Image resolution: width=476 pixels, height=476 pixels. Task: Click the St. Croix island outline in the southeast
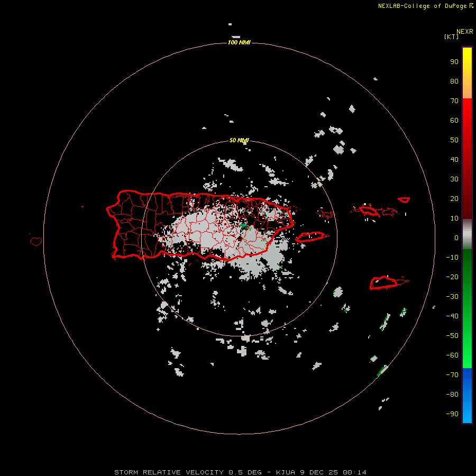pyautogui.click(x=385, y=283)
